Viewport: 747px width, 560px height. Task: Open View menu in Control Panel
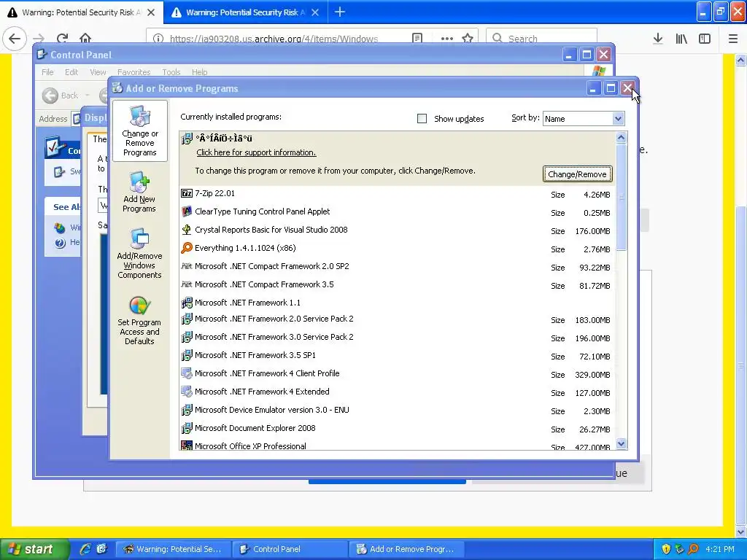click(98, 72)
